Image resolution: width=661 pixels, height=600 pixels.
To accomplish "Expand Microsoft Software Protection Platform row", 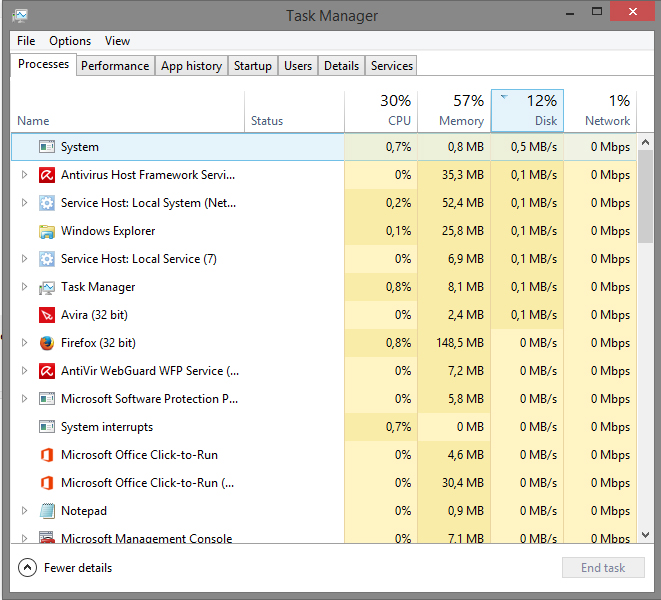I will coord(24,398).
